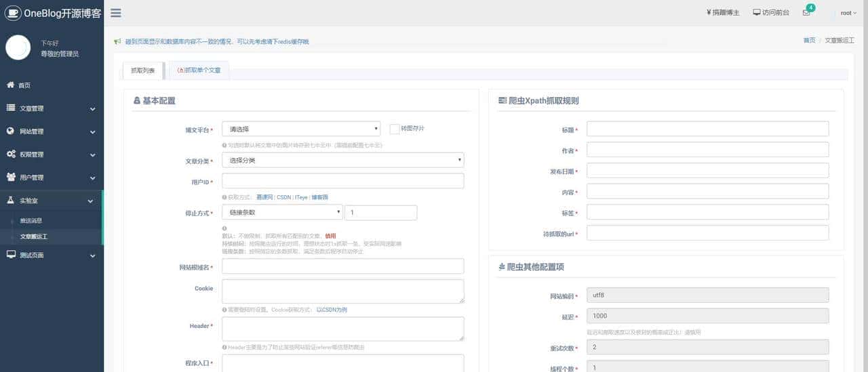Expand the 测试页面 menu

[x=52, y=255]
